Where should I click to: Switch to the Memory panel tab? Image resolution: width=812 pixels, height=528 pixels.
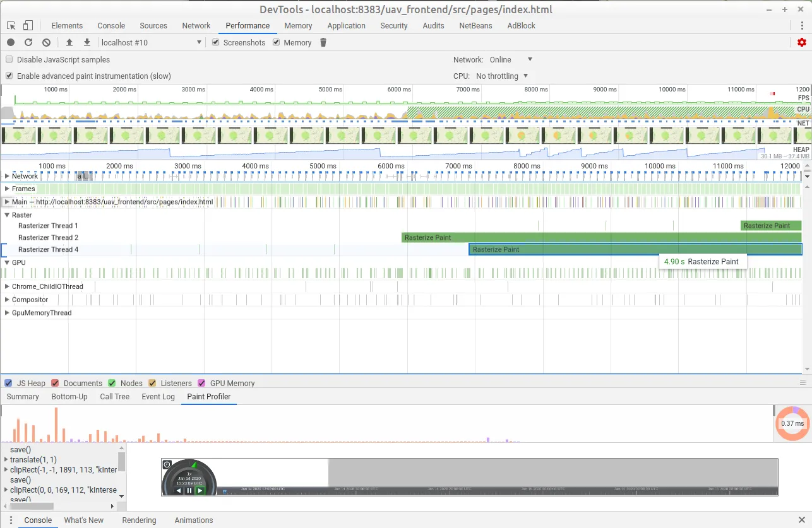298,26
